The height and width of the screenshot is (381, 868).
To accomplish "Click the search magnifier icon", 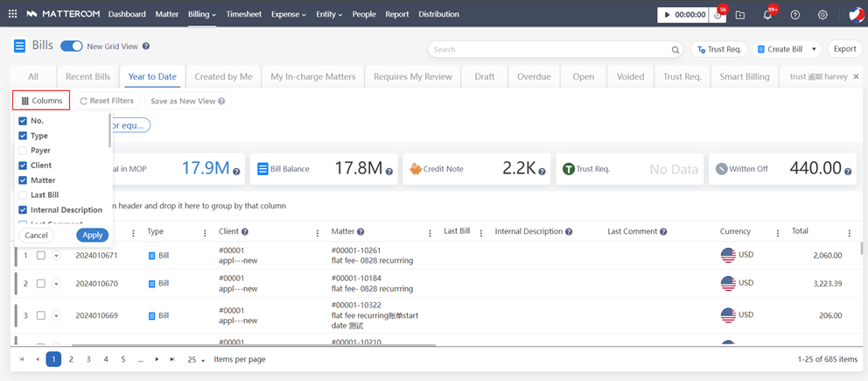I will 675,50.
